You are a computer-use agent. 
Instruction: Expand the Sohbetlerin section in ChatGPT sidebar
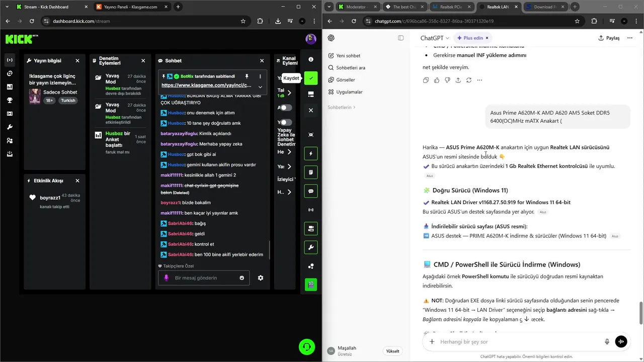click(342, 107)
